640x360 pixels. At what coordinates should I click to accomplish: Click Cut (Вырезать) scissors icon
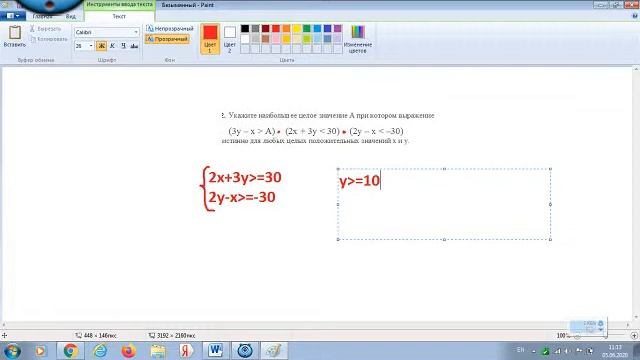32,29
